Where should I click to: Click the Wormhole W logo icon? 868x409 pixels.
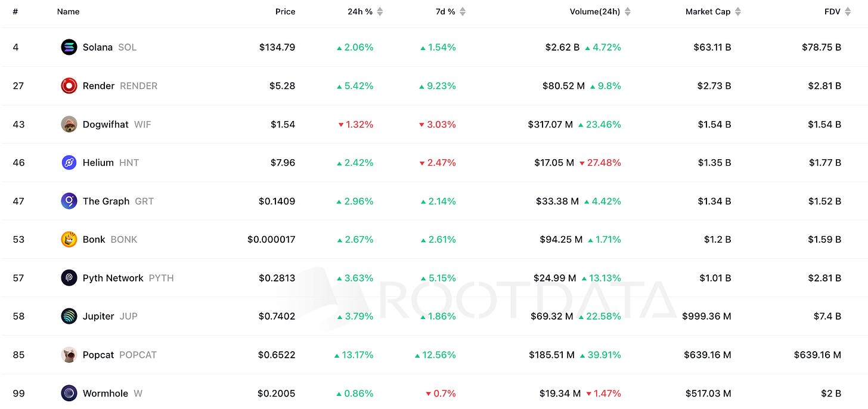pyautogui.click(x=69, y=393)
